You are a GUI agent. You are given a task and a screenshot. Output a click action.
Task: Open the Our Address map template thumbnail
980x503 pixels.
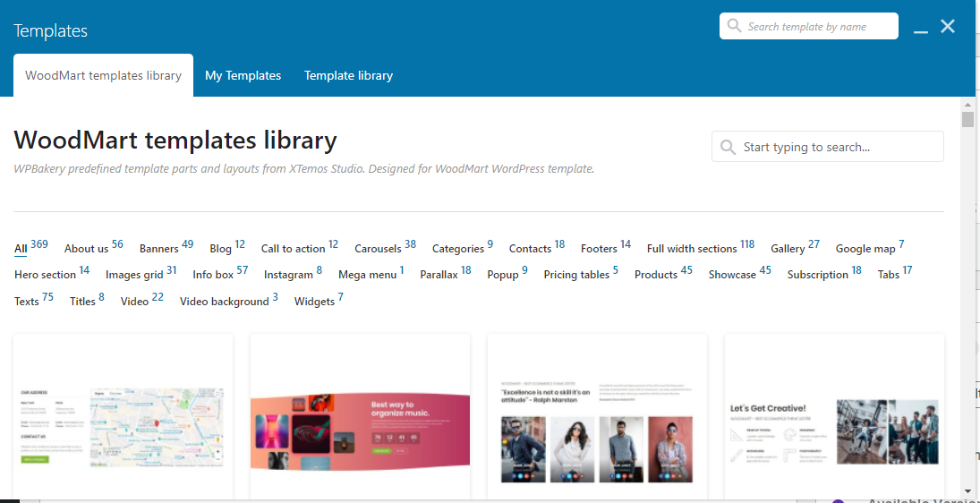123,417
